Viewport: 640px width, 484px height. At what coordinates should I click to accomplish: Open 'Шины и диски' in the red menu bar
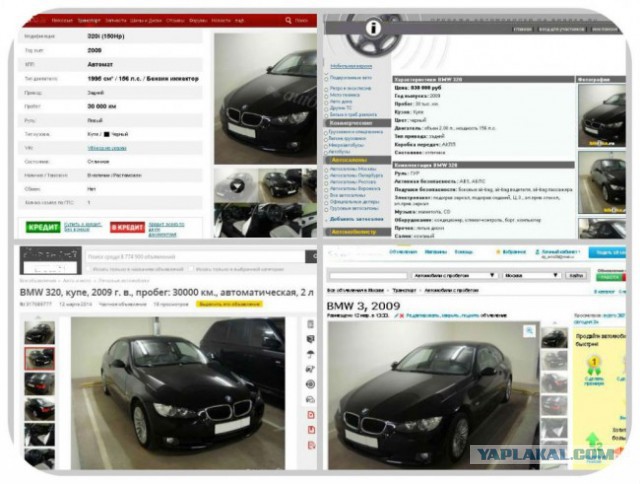(146, 20)
